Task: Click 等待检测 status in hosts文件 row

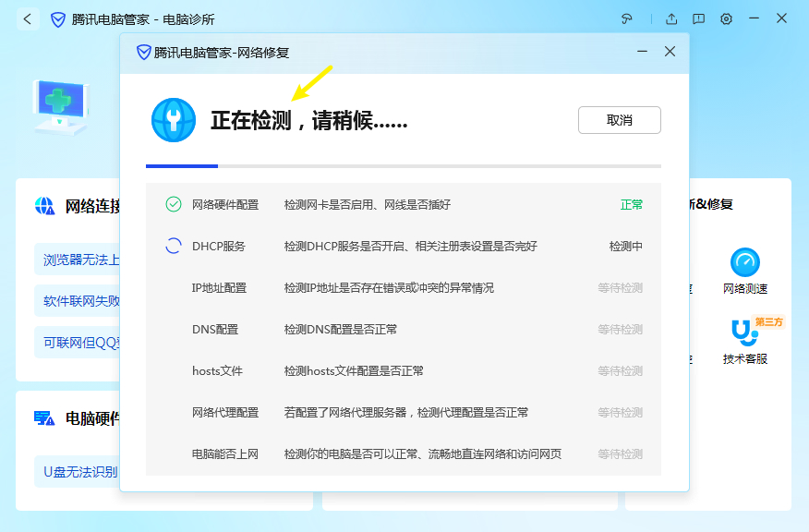Action: [x=621, y=371]
